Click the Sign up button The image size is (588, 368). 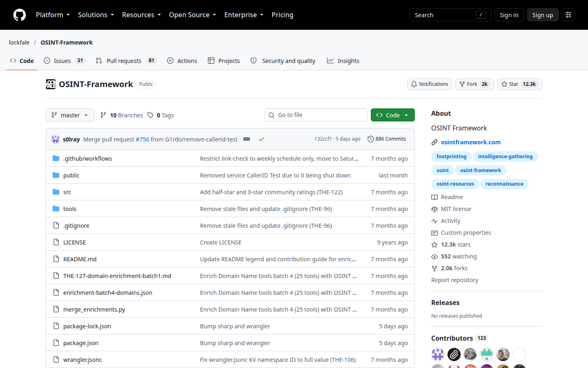(x=543, y=15)
